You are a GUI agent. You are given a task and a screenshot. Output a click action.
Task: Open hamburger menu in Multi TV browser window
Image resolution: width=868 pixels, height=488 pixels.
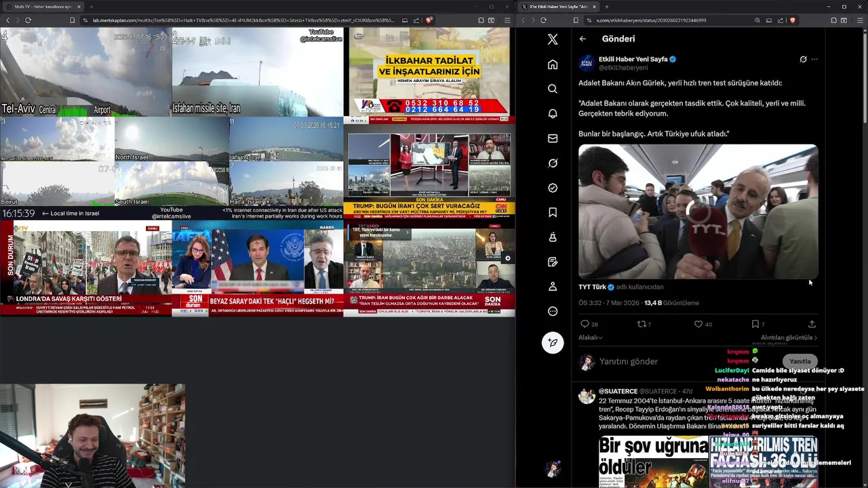[x=507, y=20]
